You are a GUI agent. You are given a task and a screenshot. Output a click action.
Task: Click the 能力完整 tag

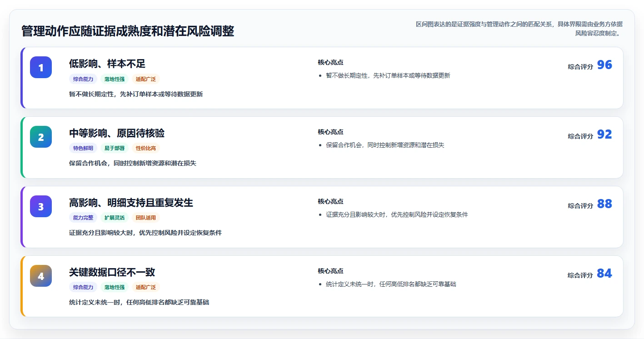pyautogui.click(x=83, y=218)
